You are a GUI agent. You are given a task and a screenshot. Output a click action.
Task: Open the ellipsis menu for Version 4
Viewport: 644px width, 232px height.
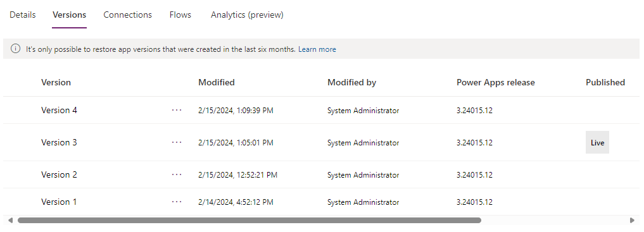177,110
